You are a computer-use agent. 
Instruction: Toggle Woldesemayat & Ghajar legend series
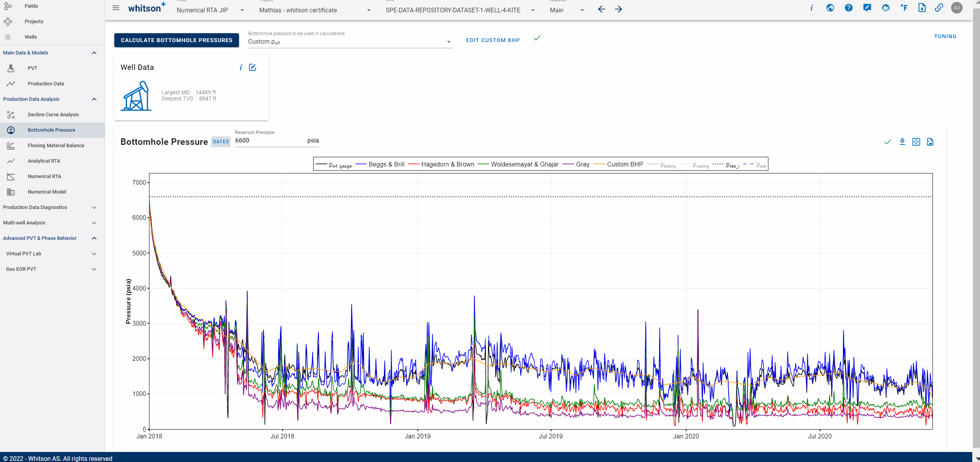pyautogui.click(x=518, y=165)
